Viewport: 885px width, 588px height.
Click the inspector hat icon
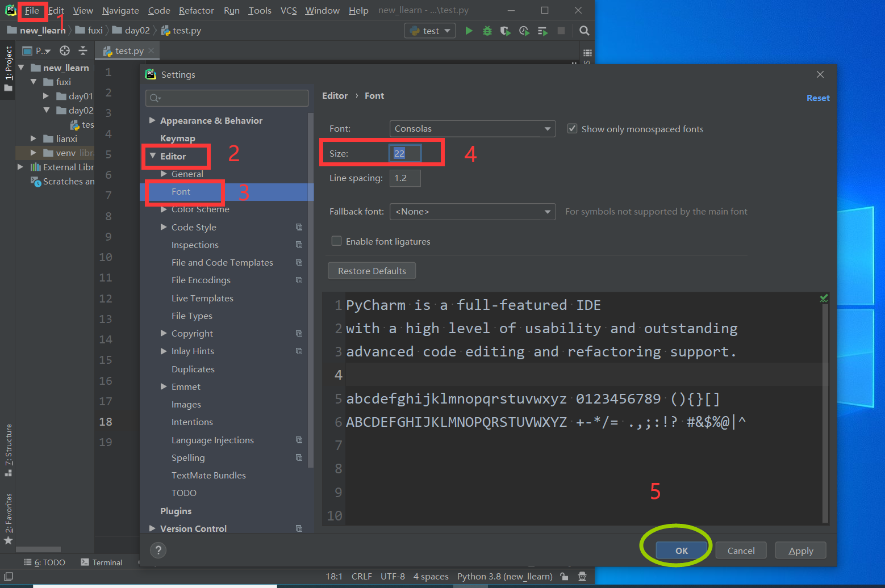[582, 576]
